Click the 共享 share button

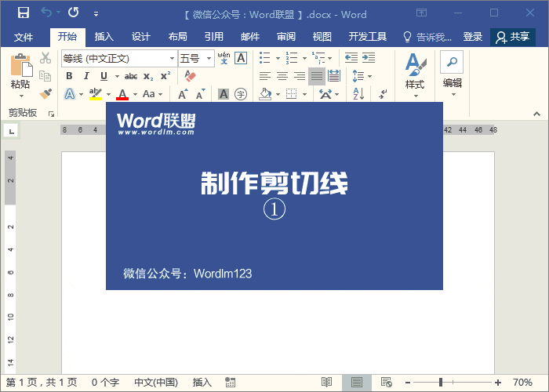[513, 37]
